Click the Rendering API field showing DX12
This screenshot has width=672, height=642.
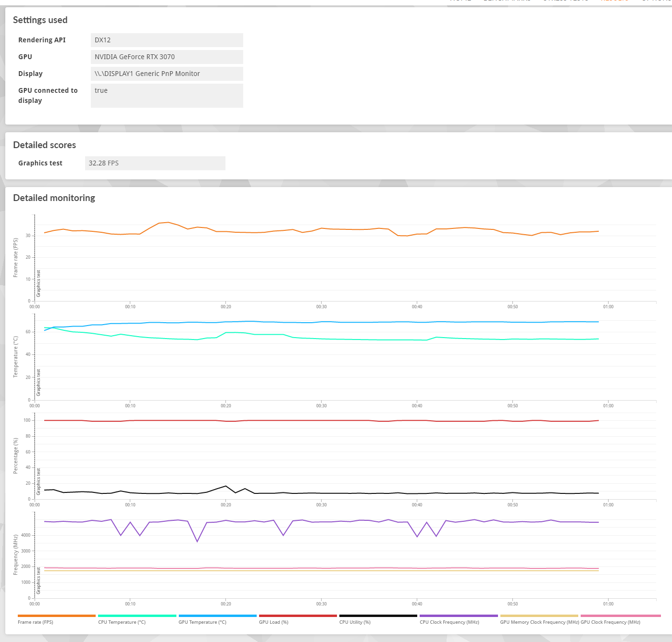coord(167,40)
